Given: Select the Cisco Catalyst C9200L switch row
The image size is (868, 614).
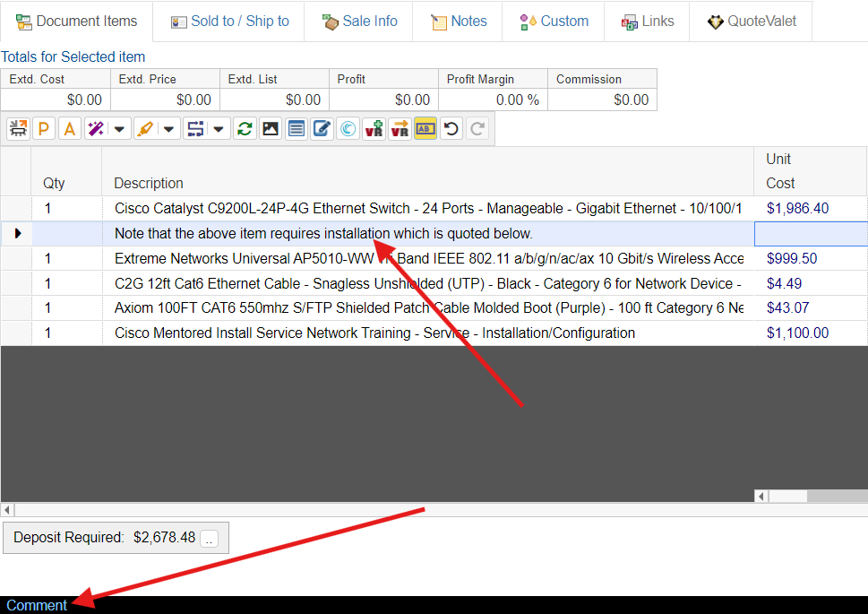Looking at the screenshot, I should click(427, 209).
